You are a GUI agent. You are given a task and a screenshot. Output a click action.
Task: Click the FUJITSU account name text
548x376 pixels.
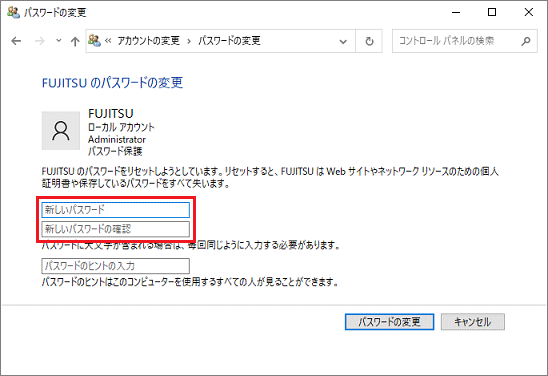tap(111, 114)
